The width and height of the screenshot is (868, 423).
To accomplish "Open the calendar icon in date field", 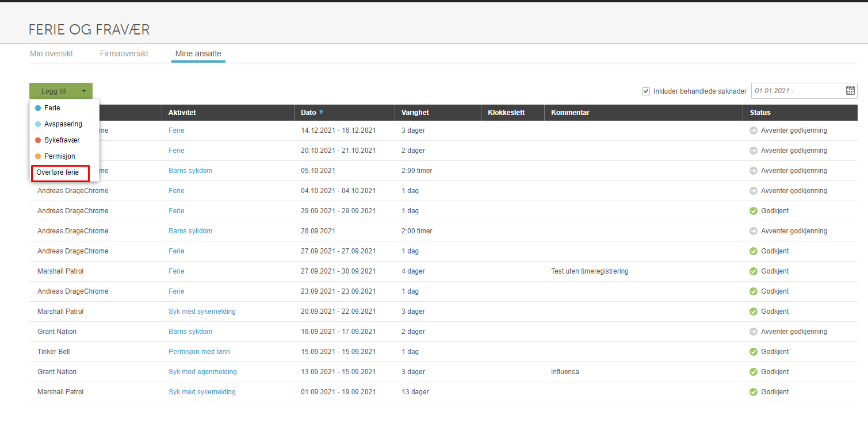I will [850, 90].
